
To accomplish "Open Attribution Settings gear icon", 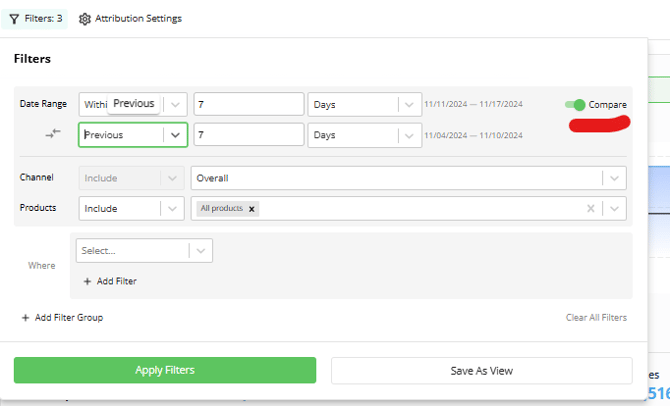I will click(x=85, y=18).
